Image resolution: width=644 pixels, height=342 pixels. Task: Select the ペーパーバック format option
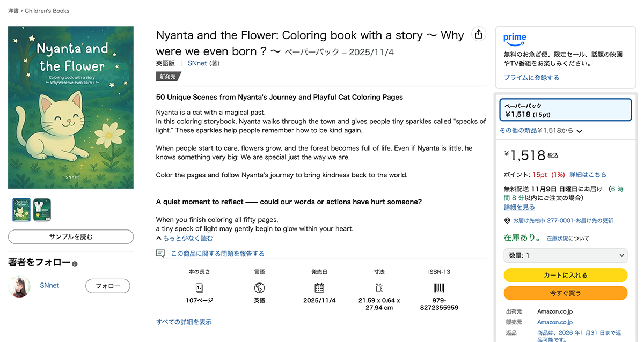click(x=565, y=110)
